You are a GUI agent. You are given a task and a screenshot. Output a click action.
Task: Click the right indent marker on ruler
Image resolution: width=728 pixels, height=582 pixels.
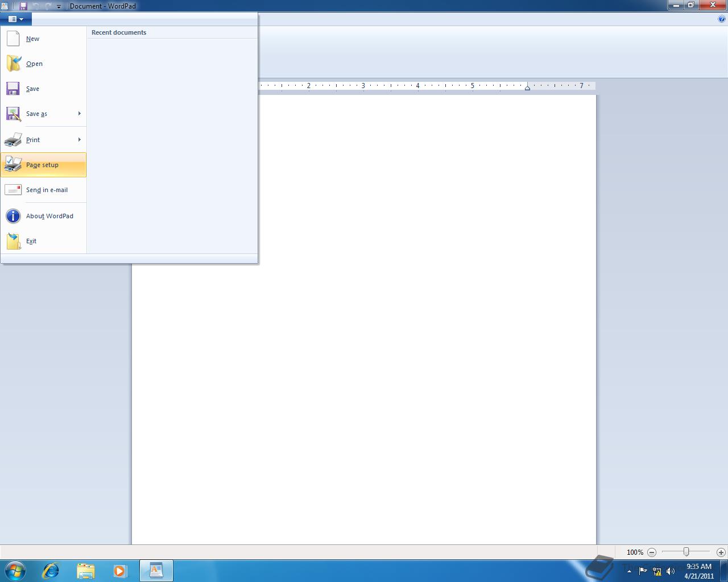(x=528, y=88)
